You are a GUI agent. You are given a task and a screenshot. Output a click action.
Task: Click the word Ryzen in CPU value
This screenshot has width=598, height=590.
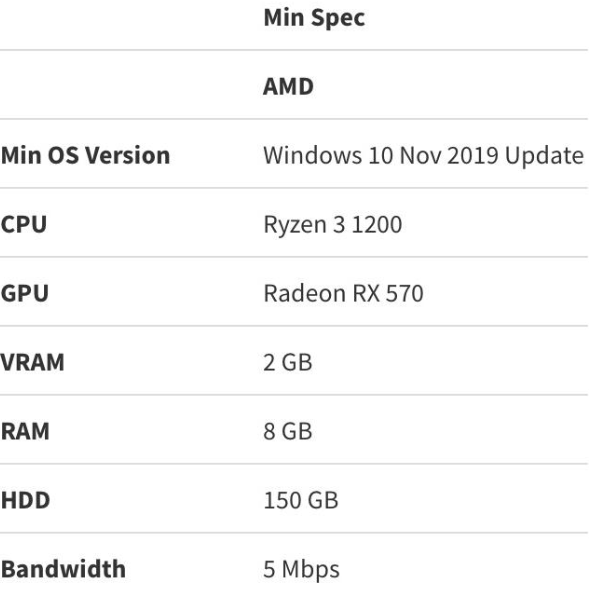pos(295,226)
